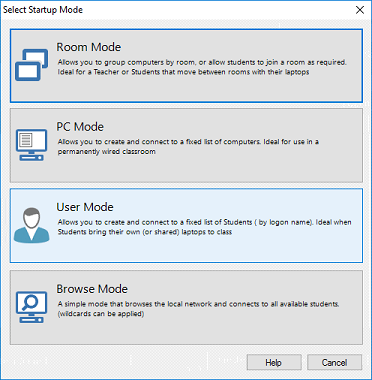This screenshot has width=372, height=380.
Task: Choose Browse Mode heading
Action: [x=92, y=289]
